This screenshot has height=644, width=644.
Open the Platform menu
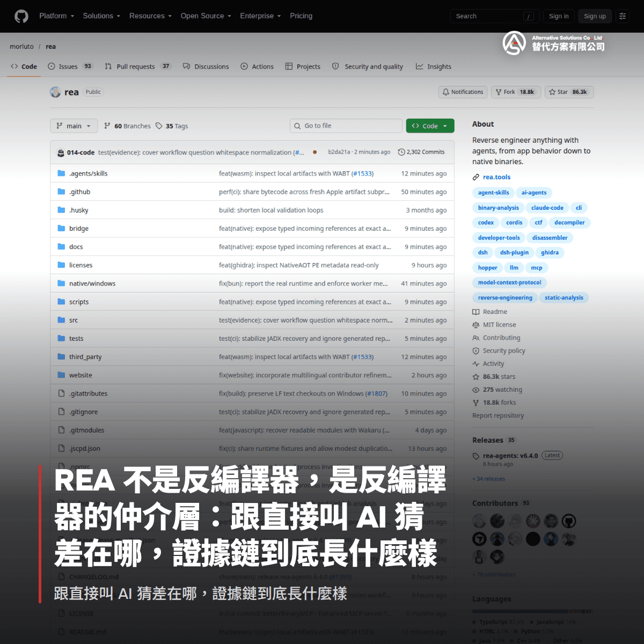[56, 16]
